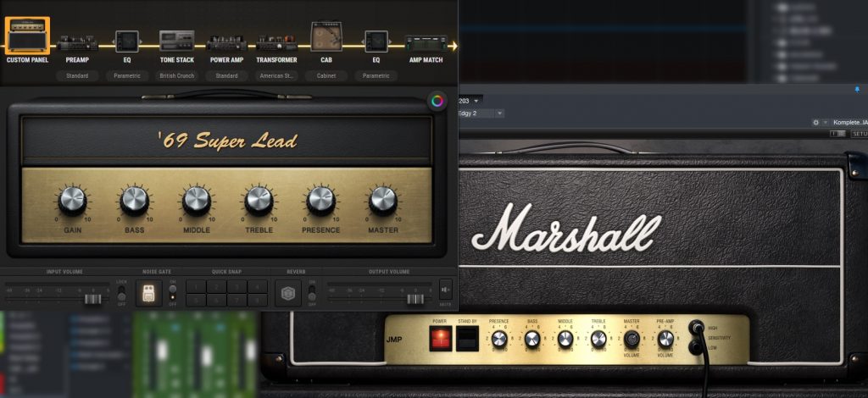
Task: Open the color wheel customization icon
Action: (x=437, y=101)
